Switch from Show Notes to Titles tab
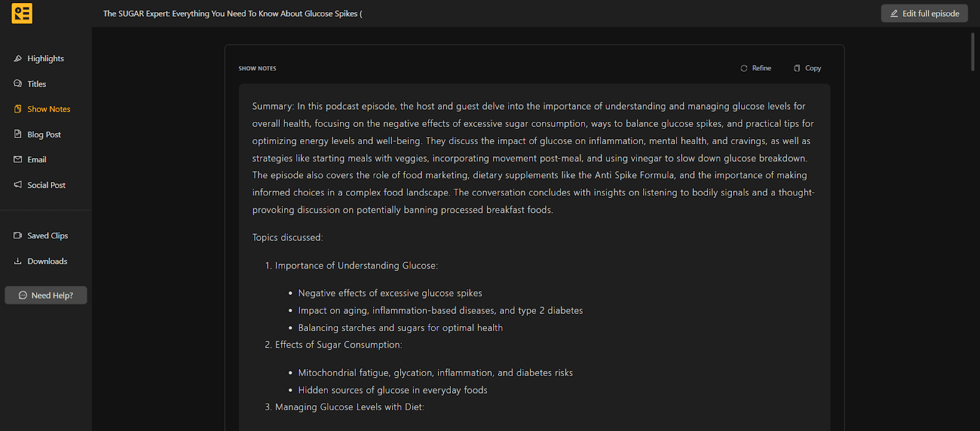 (x=36, y=83)
